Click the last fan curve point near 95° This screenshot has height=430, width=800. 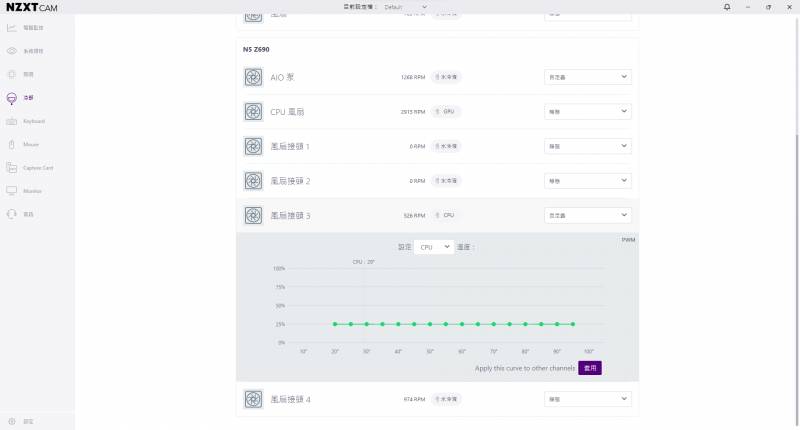tap(573, 324)
